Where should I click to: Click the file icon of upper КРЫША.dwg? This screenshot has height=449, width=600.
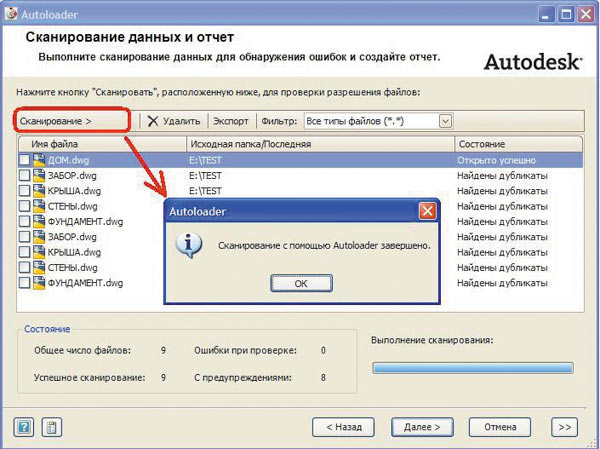click(39, 191)
